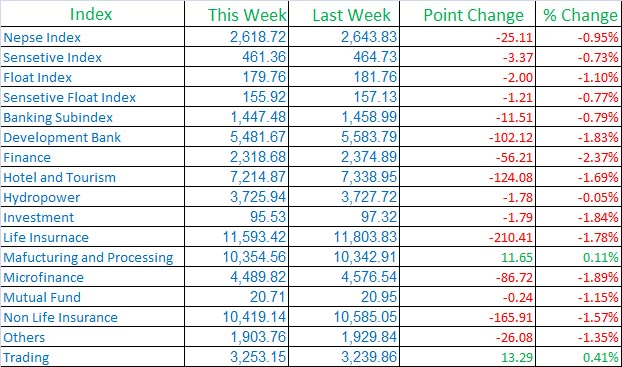Click Trading percent change 0.41%

600,357
